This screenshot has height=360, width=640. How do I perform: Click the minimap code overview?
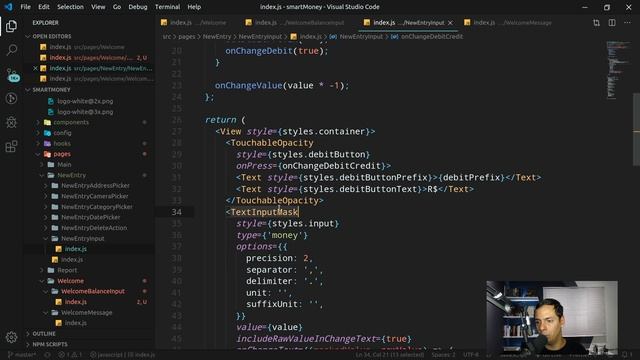(618, 69)
